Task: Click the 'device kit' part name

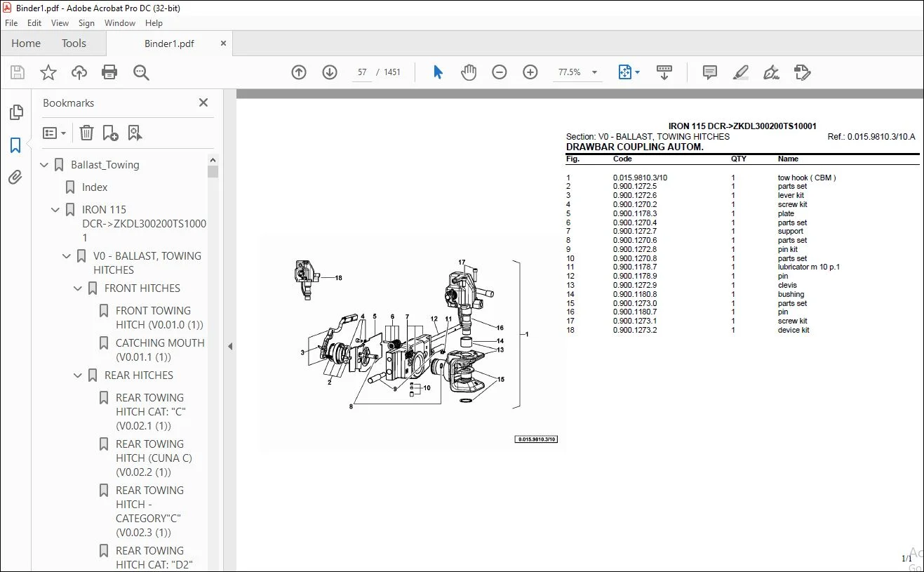Action: coord(794,331)
